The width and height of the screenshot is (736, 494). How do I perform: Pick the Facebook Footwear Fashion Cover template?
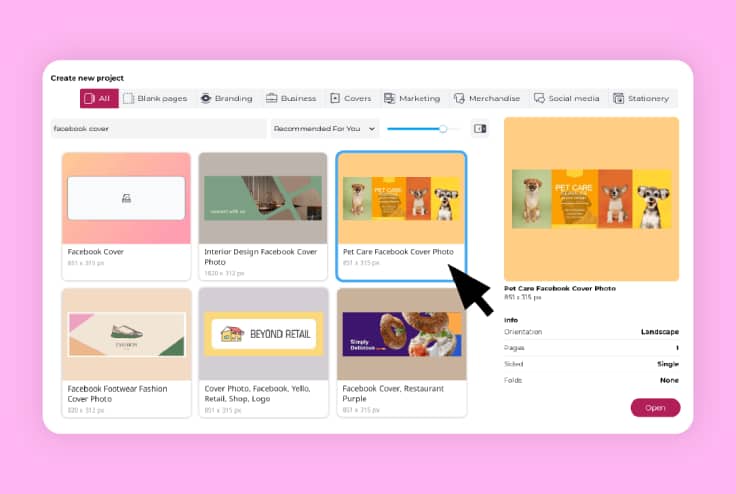126,334
